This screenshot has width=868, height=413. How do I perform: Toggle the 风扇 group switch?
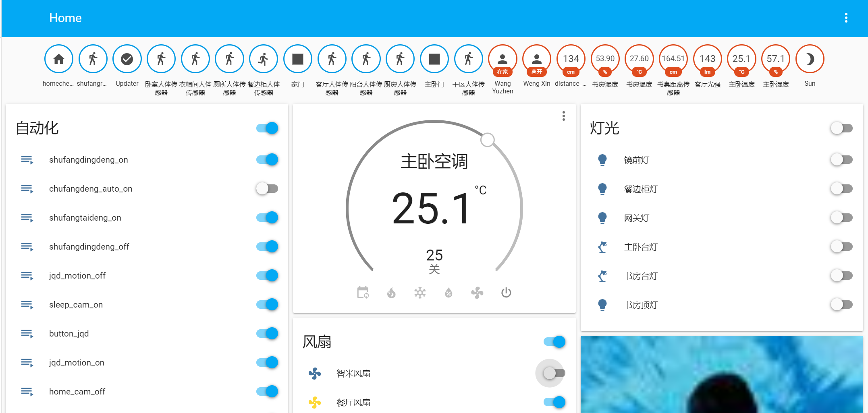click(554, 342)
